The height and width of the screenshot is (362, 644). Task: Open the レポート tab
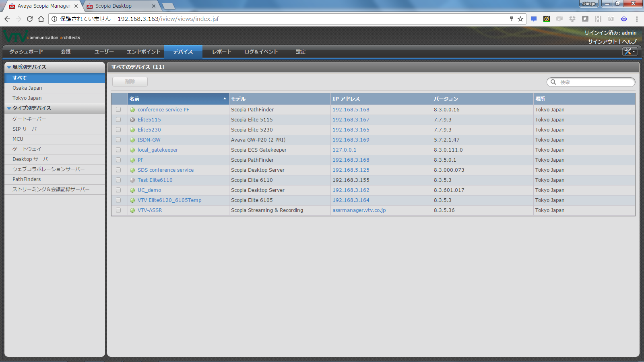[x=222, y=52]
